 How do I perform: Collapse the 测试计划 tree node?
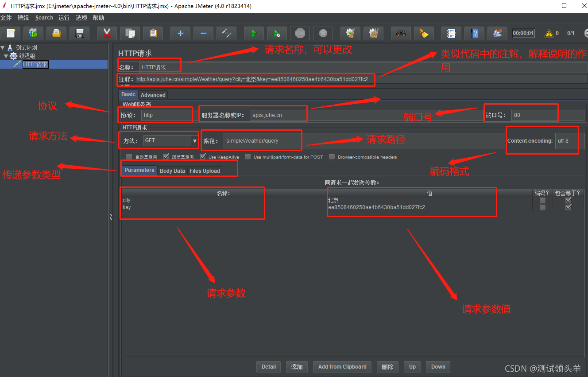click(x=3, y=47)
